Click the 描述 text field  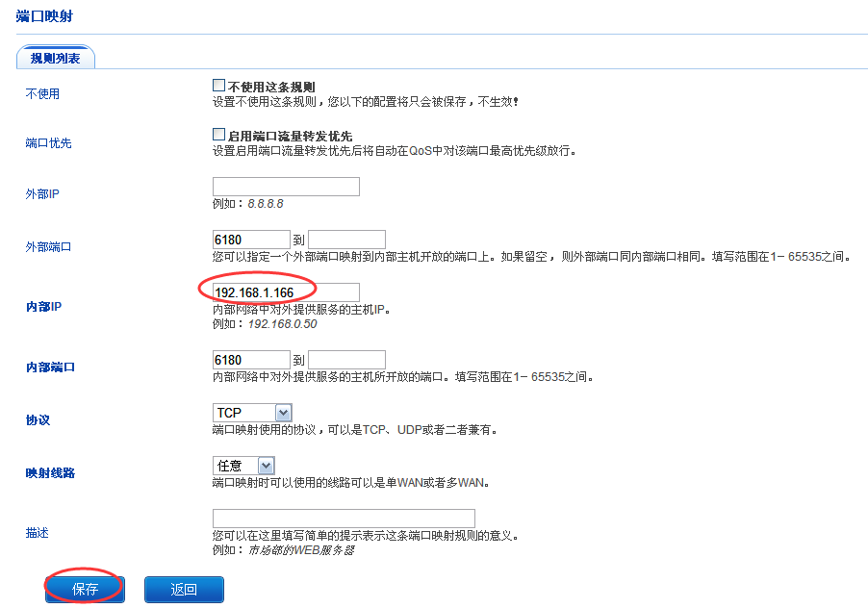click(344, 519)
